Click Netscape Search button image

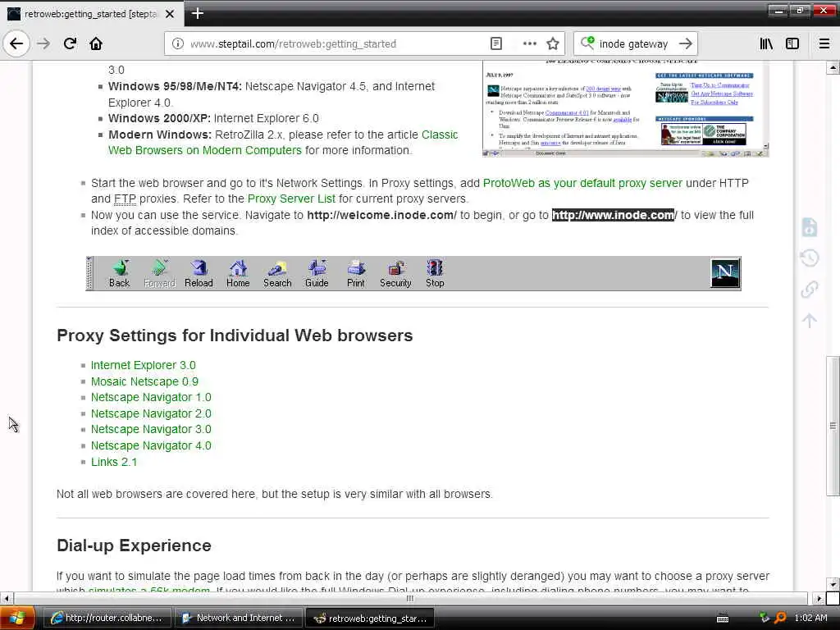277,274
